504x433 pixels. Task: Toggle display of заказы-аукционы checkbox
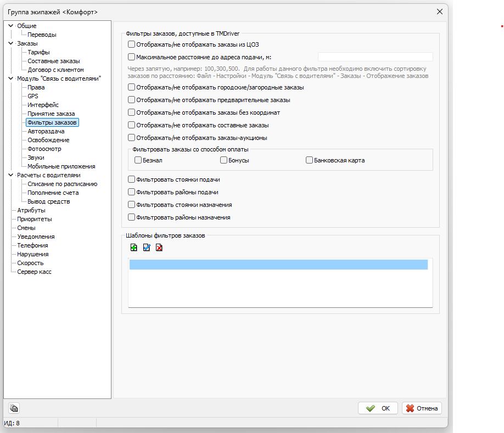pos(131,138)
